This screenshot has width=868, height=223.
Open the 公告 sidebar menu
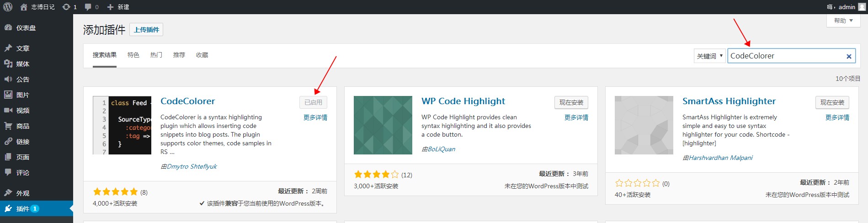point(37,79)
